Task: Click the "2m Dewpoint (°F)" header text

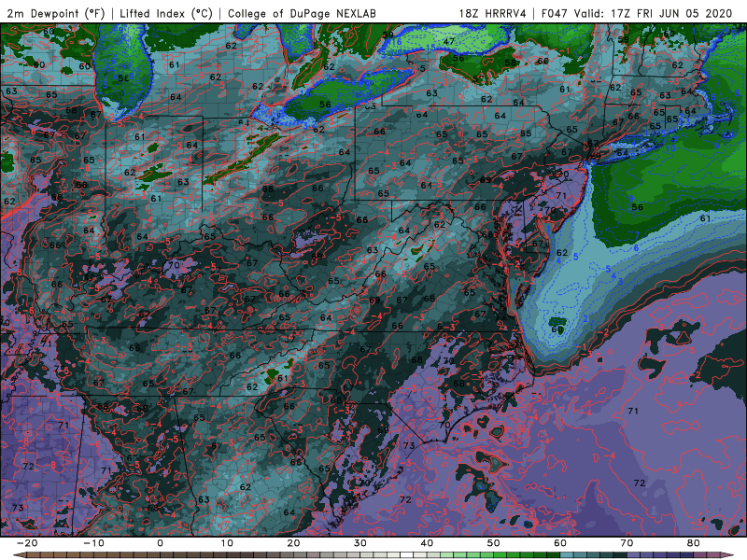Action: point(55,13)
